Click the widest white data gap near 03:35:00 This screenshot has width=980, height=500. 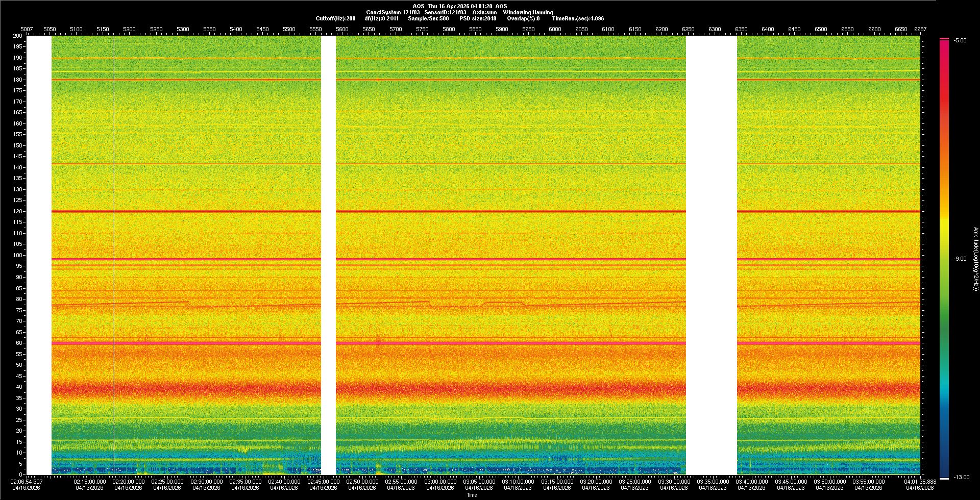tap(711, 255)
